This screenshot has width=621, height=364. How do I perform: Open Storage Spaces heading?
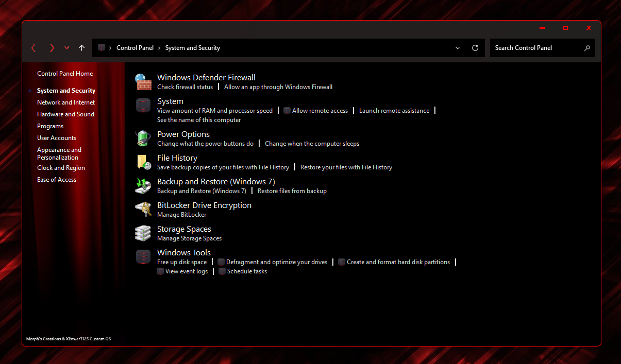[184, 229]
